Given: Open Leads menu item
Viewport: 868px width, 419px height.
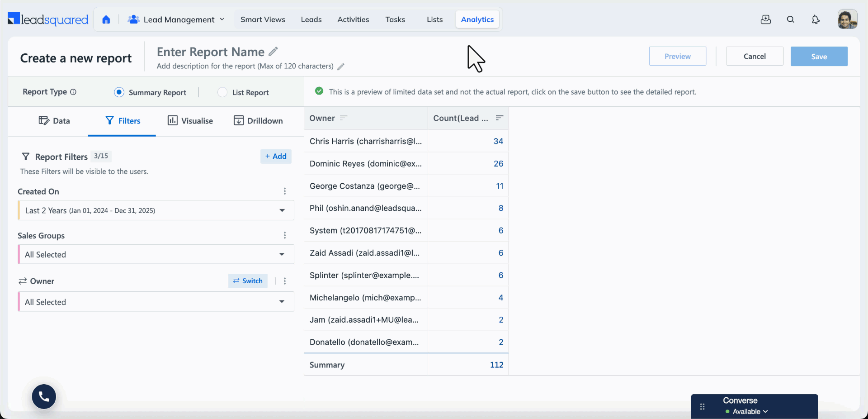Looking at the screenshot, I should (x=311, y=19).
